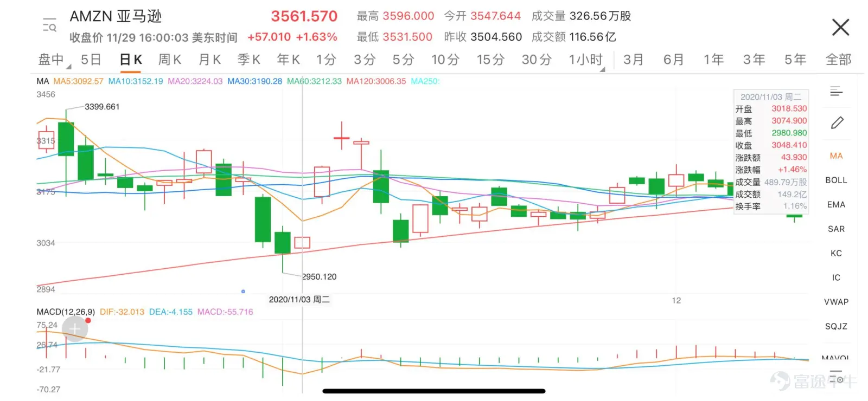The image size is (868, 401).
Task: Enable the EMA indicator
Action: point(836,205)
